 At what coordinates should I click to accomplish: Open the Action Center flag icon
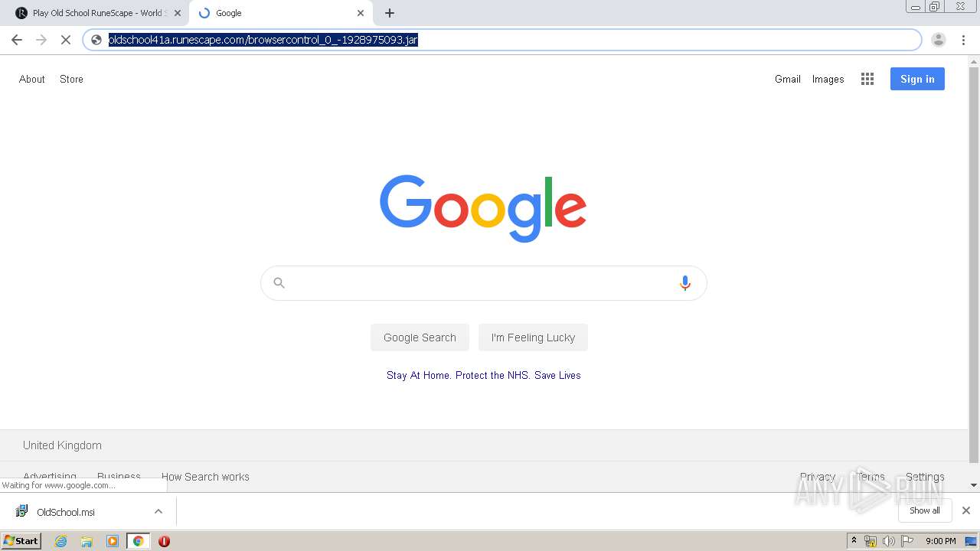pos(907,541)
